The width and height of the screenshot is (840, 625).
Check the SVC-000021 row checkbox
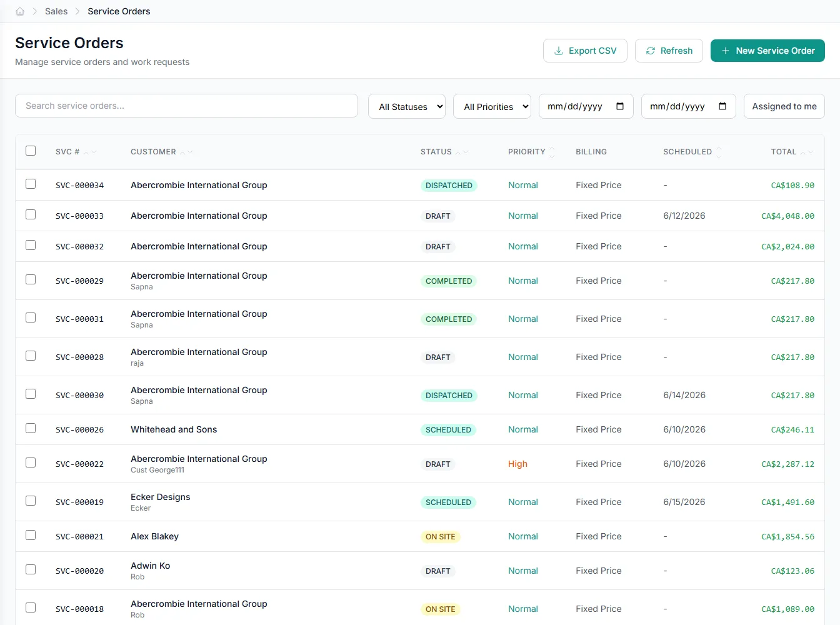click(x=31, y=535)
